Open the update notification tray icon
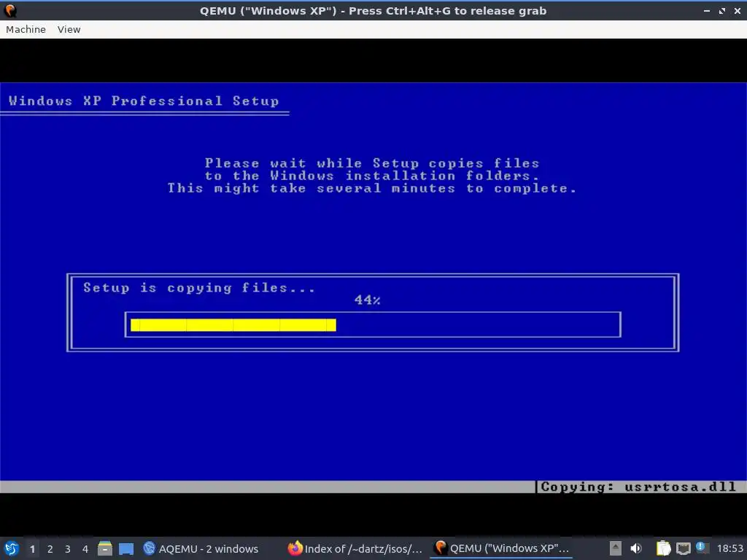Screen dimensions: 747x560 701,547
